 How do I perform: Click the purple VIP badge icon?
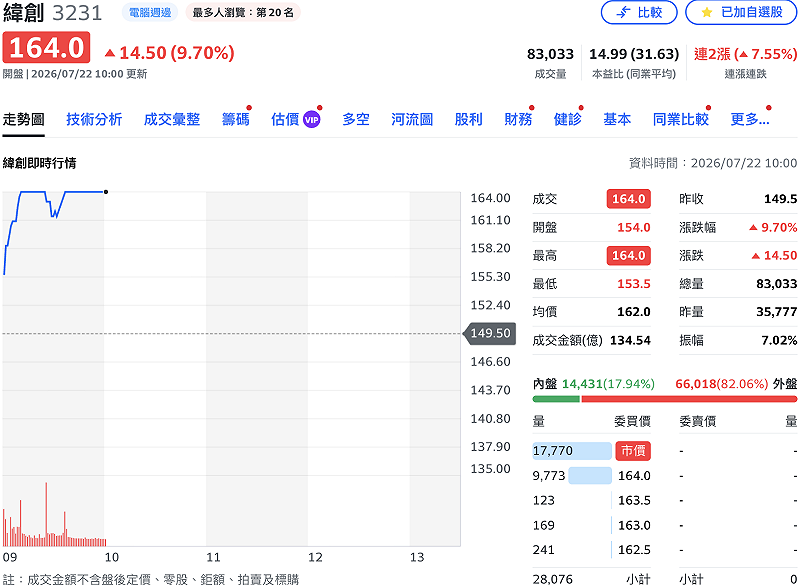click(311, 120)
